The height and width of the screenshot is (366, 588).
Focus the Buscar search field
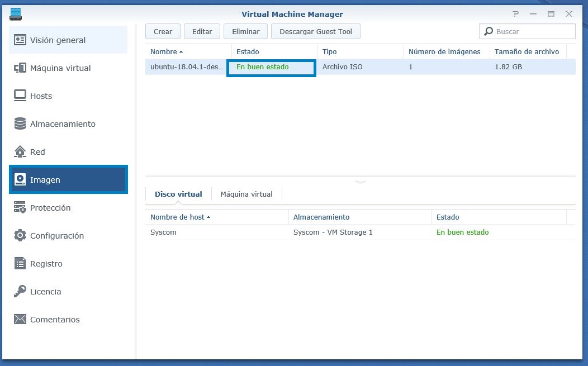click(527, 31)
